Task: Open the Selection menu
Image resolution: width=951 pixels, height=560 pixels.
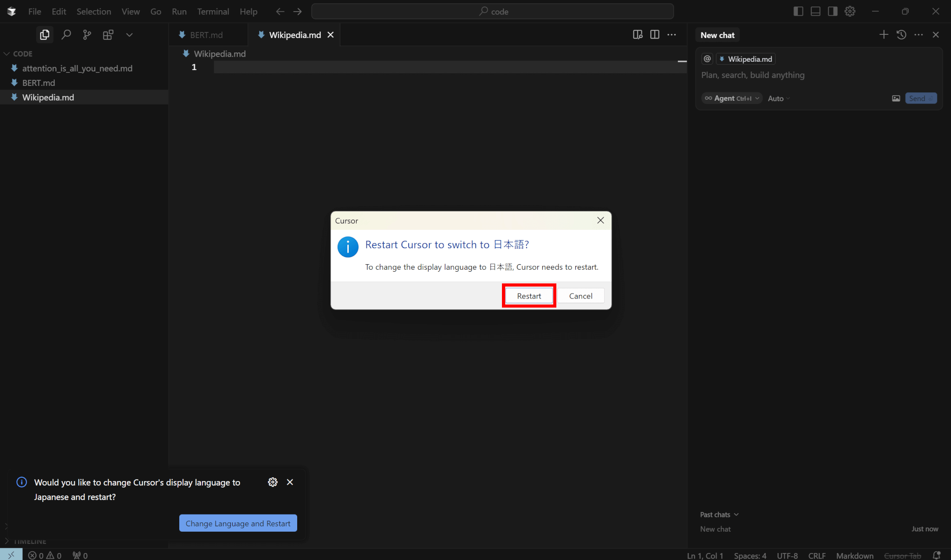Action: (x=94, y=12)
